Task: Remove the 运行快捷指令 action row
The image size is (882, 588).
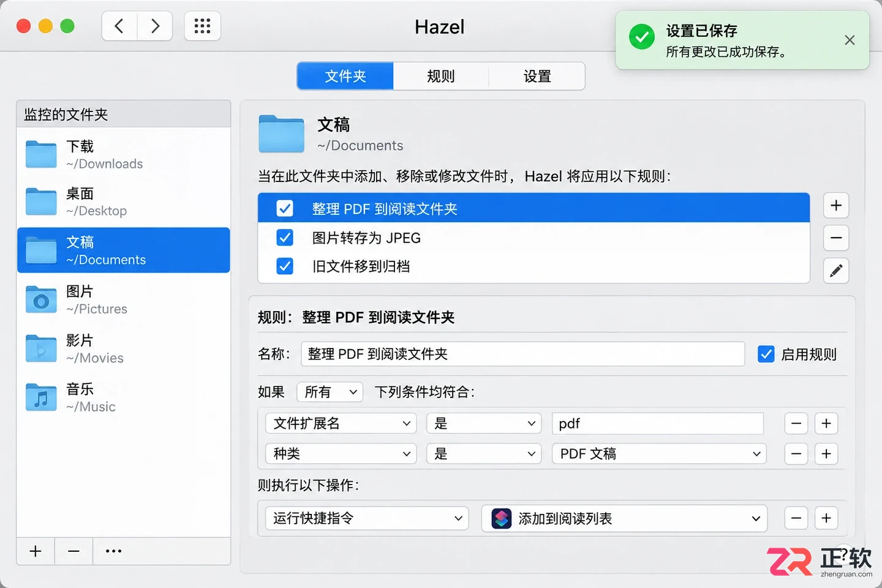Action: click(796, 518)
